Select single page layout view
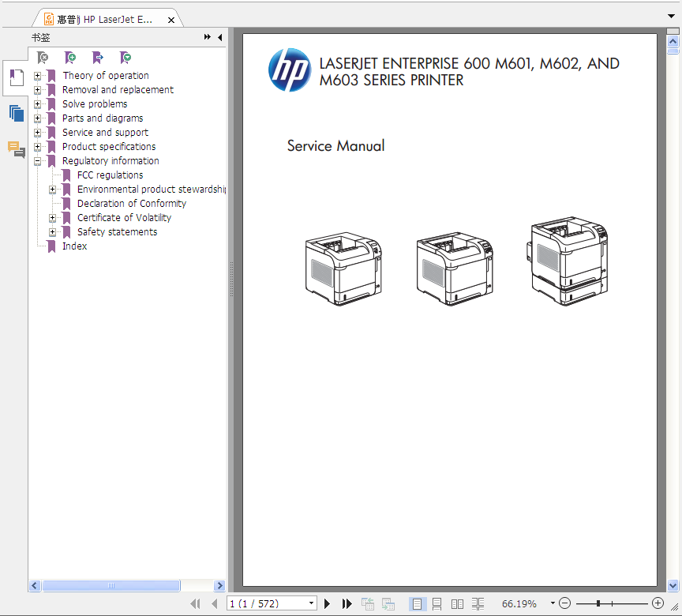The height and width of the screenshot is (616, 682). click(x=417, y=604)
